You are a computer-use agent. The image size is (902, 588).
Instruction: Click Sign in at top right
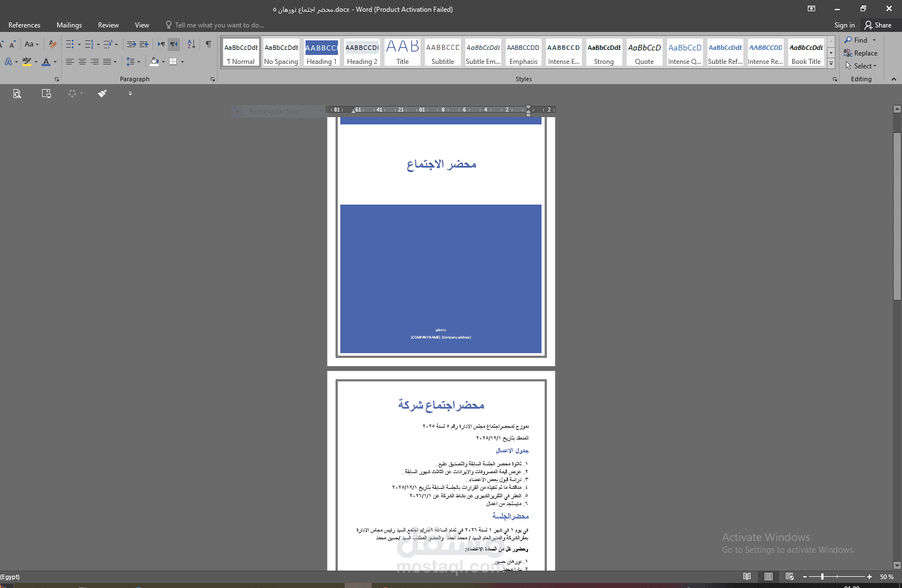point(844,25)
